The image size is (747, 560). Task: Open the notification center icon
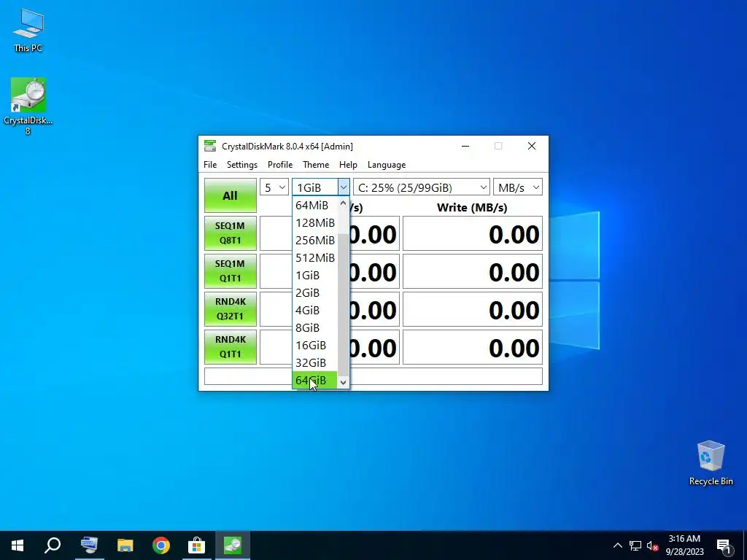(724, 545)
